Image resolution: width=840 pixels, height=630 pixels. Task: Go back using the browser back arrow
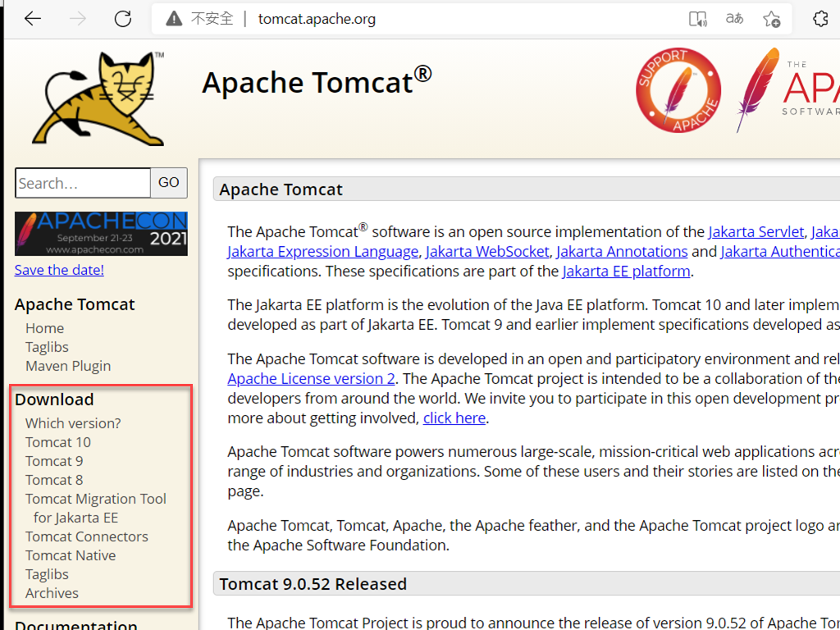click(32, 18)
